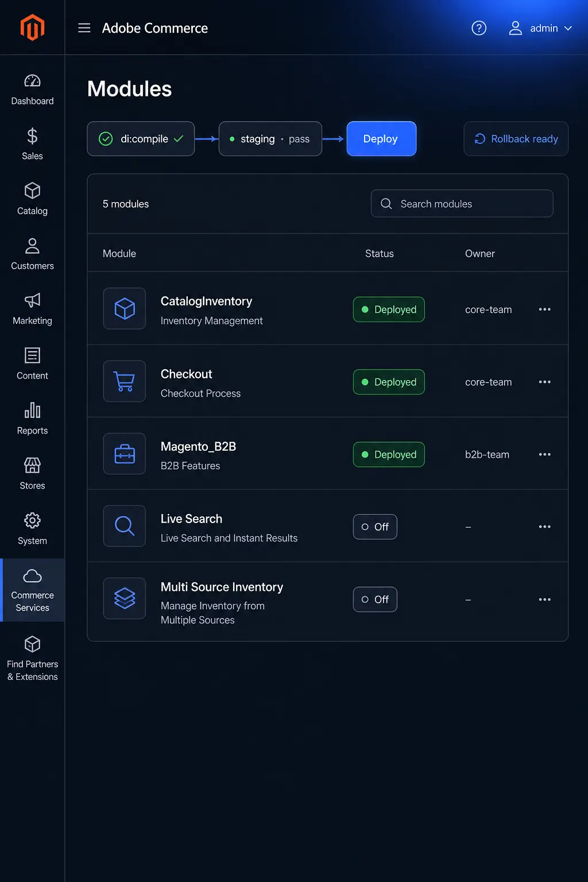
Task: Click the System gear icon
Action: point(32,520)
